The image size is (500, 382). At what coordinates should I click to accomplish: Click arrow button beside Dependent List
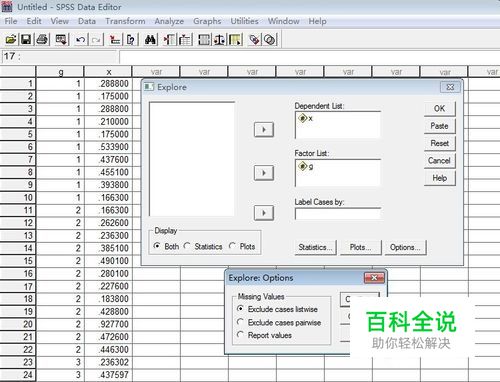(x=264, y=130)
